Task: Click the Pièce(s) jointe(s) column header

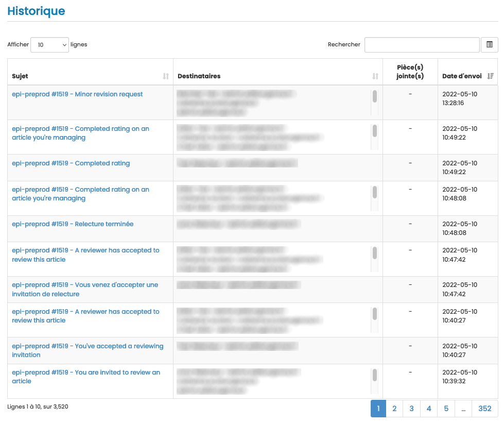Action: tap(410, 72)
